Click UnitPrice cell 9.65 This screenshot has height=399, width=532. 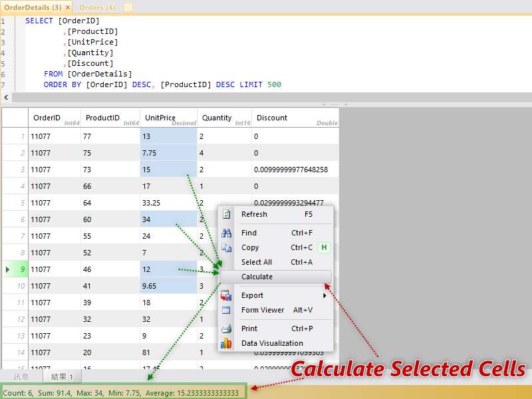[x=168, y=286]
